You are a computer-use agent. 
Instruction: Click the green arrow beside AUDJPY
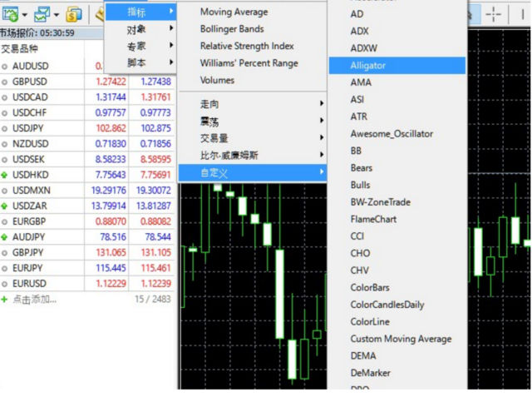tap(5, 236)
